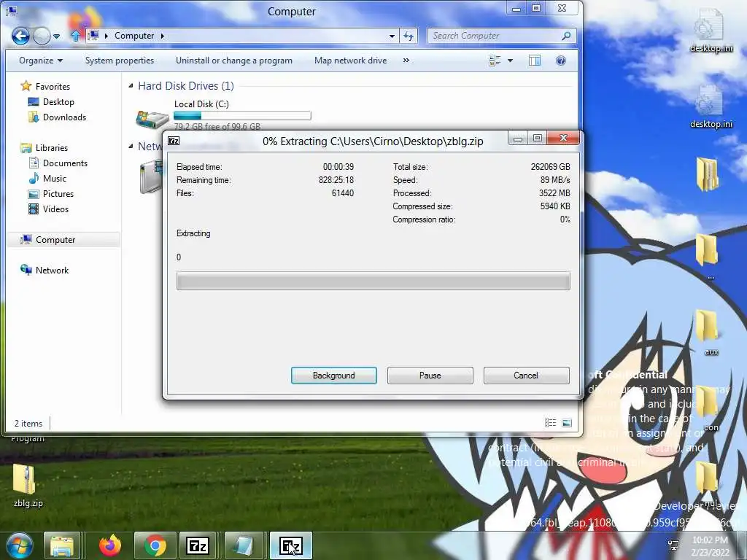Click the Elapsed time value 00:00:39
747x560 pixels.
point(338,167)
